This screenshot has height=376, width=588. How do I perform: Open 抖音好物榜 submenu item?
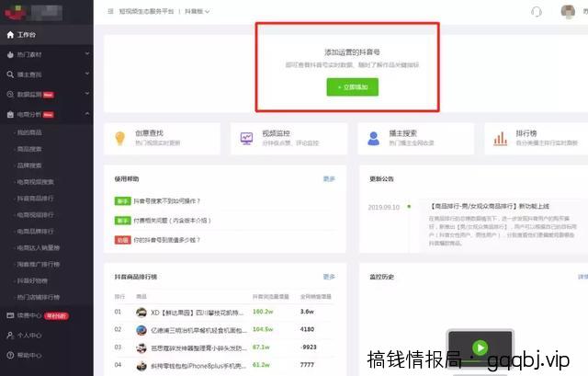(32, 280)
